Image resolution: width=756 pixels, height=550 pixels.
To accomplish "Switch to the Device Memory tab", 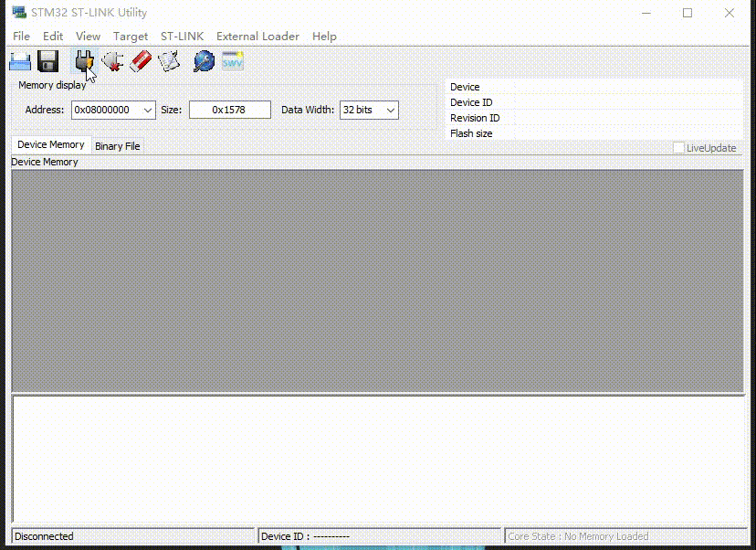I will [50, 144].
